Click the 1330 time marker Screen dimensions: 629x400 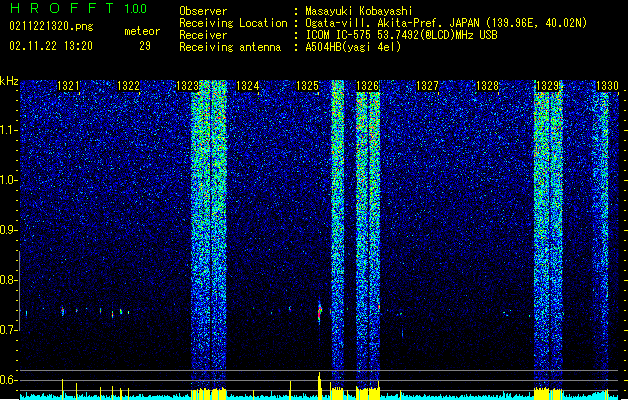click(607, 85)
